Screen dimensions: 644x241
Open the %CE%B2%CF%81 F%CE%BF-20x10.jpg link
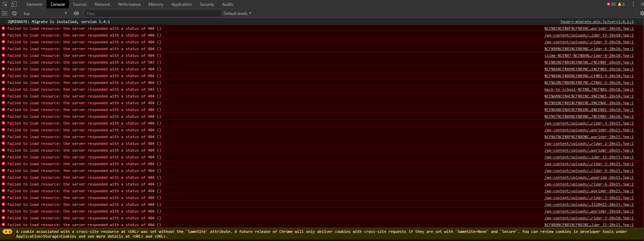coord(589,62)
